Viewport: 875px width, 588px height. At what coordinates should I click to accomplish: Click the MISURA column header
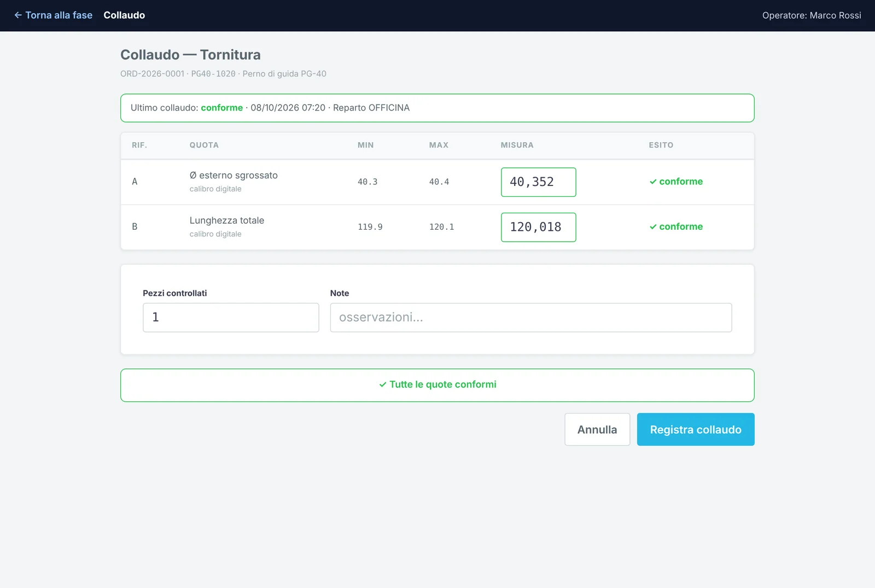[x=517, y=145]
